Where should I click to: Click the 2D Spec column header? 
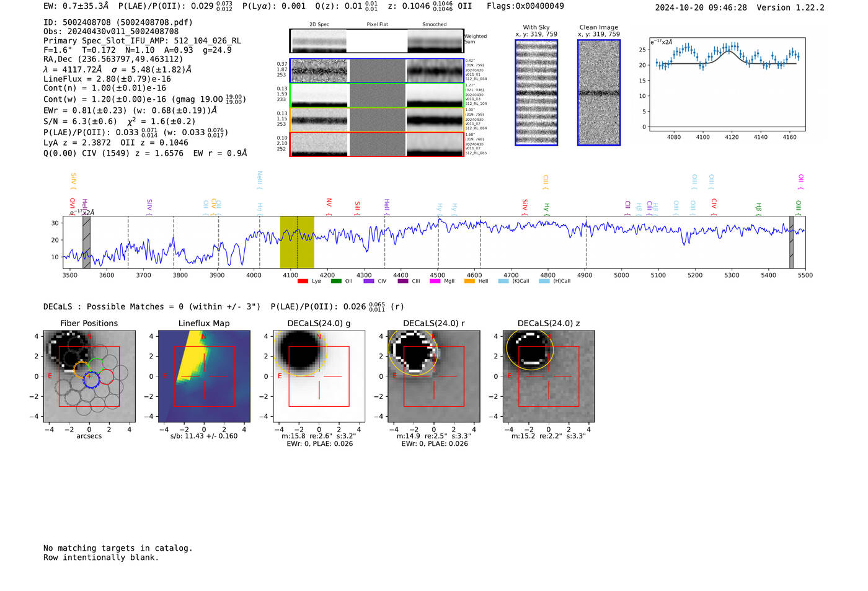coord(319,25)
